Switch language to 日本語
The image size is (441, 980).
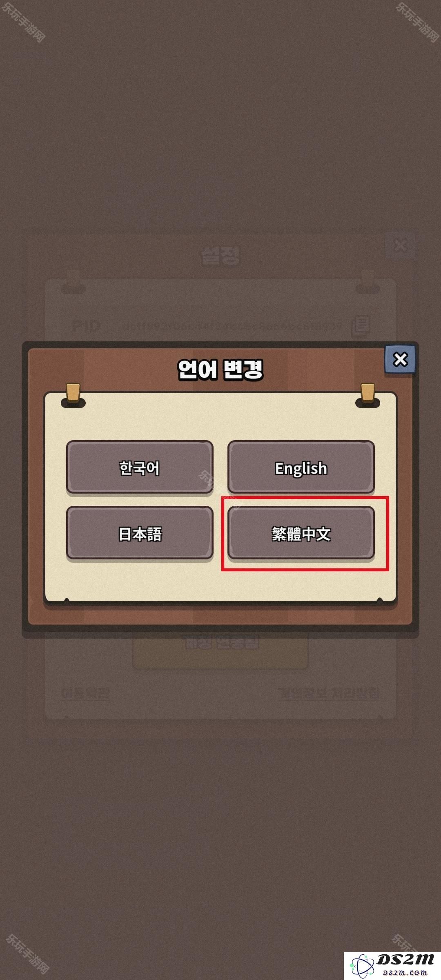point(140,533)
